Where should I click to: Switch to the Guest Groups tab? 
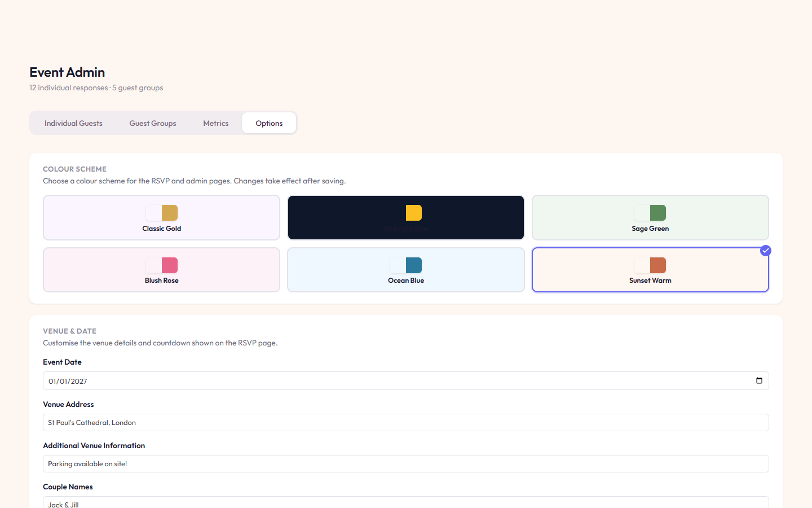[x=153, y=123]
